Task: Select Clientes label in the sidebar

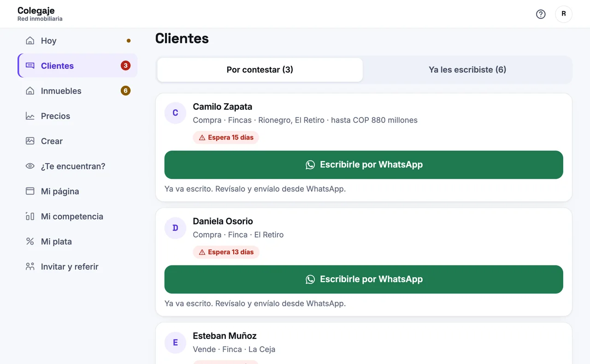Action: (57, 66)
